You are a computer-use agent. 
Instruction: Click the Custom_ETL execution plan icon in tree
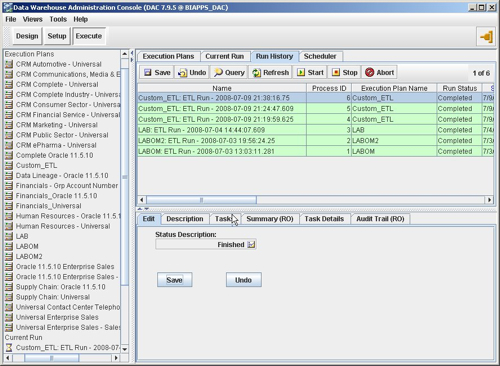tap(9, 165)
